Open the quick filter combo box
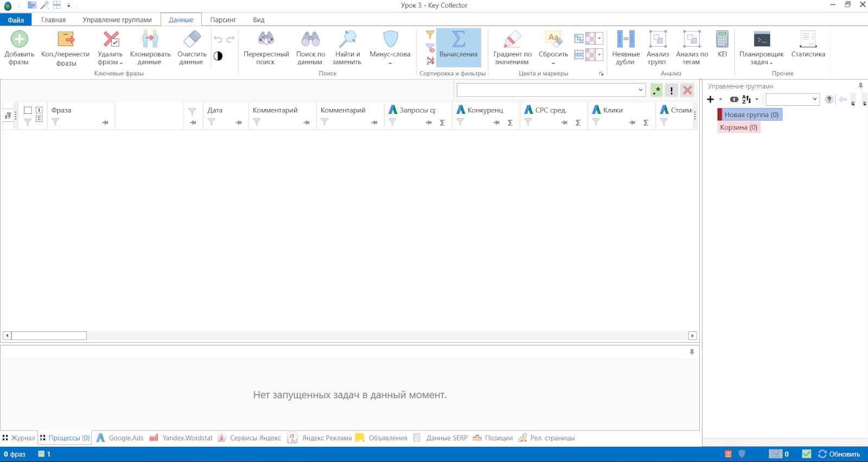Viewport: 868px width, 462px height. click(551, 90)
